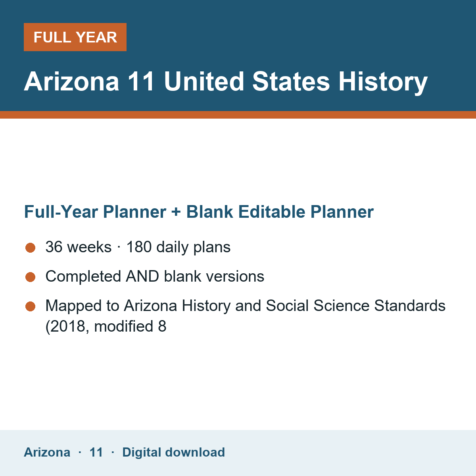The height and width of the screenshot is (476, 476).
Task: Click the Digital download footer label
Action: (x=173, y=452)
